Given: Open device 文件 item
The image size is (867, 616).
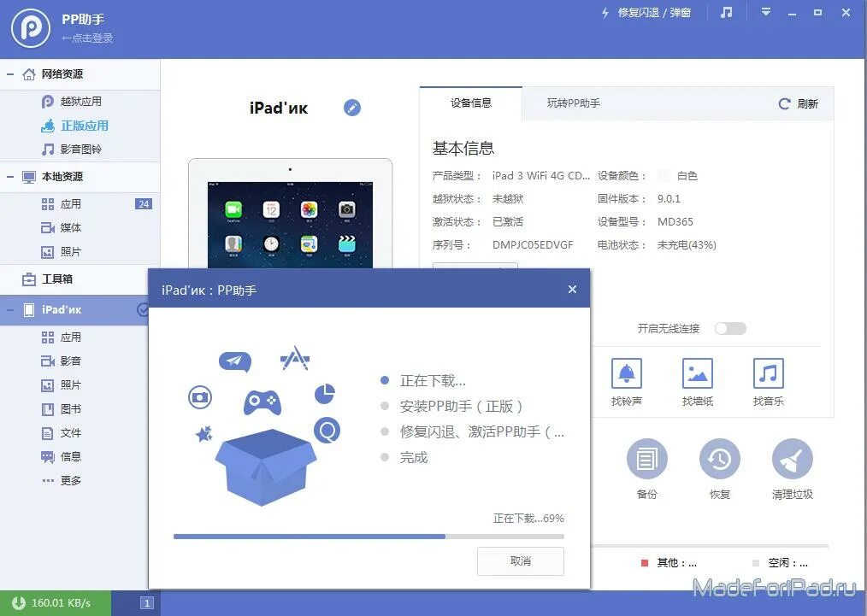Looking at the screenshot, I should [71, 433].
